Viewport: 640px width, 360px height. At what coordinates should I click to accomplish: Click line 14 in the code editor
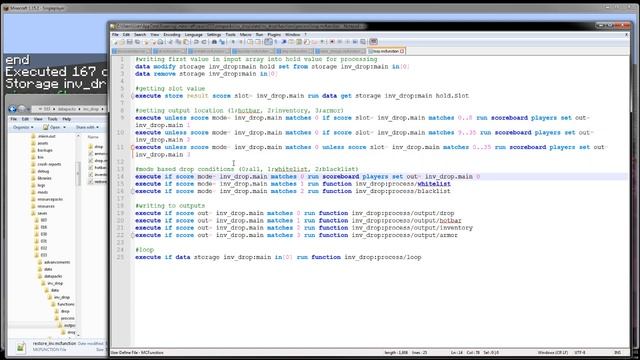(x=380, y=177)
